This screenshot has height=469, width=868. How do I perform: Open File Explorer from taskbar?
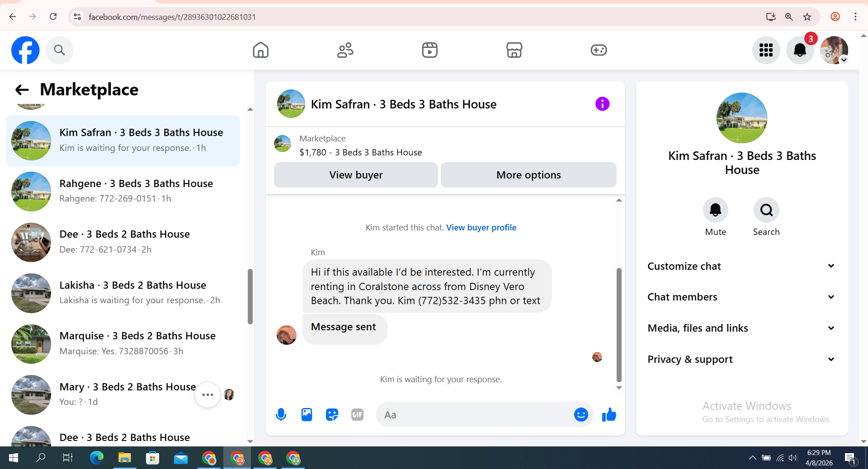tap(124, 458)
